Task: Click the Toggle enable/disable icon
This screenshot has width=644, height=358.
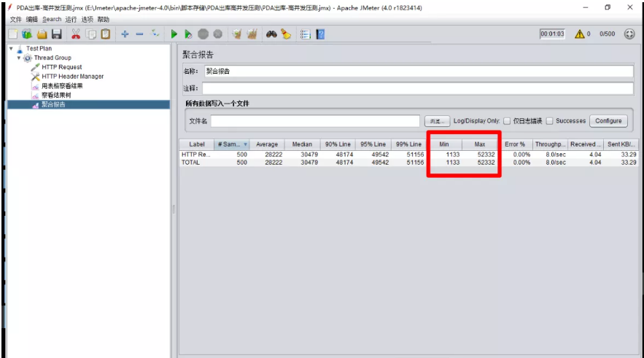Action: coord(155,34)
